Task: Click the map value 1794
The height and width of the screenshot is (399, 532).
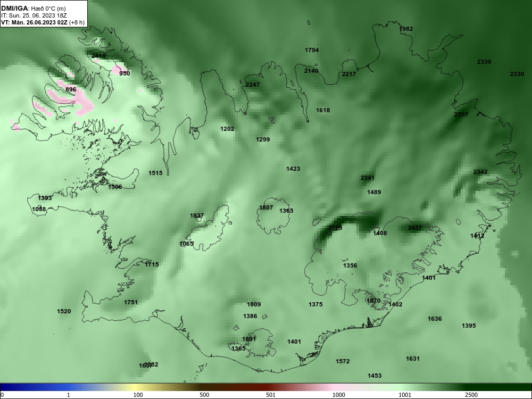Action: (312, 50)
